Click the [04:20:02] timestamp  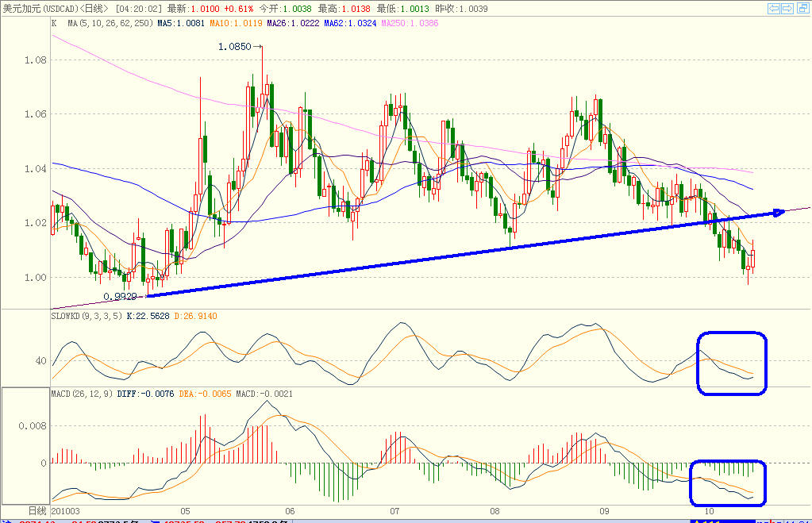tap(138, 9)
